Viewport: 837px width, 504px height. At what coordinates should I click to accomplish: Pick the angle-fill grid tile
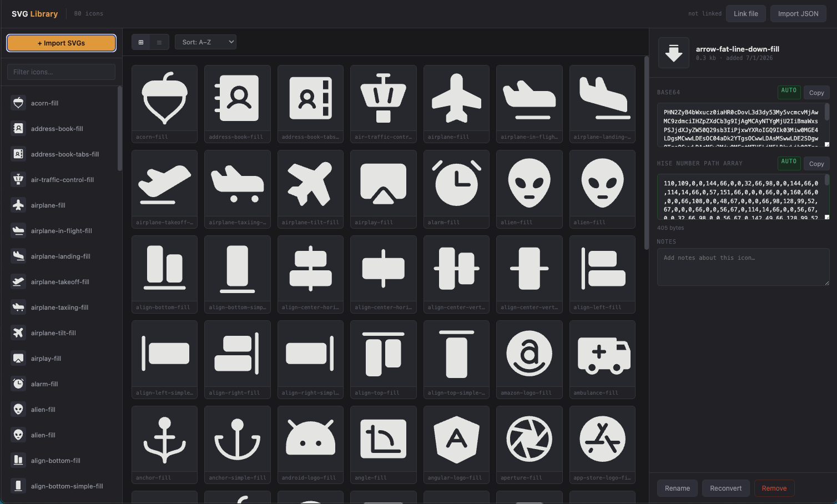click(x=383, y=445)
